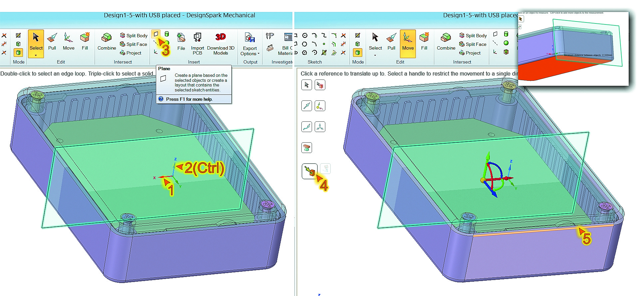644x296 pixels.
Task: Choose the Three-Point Arc sketch tool
Action: [x=314, y=44]
